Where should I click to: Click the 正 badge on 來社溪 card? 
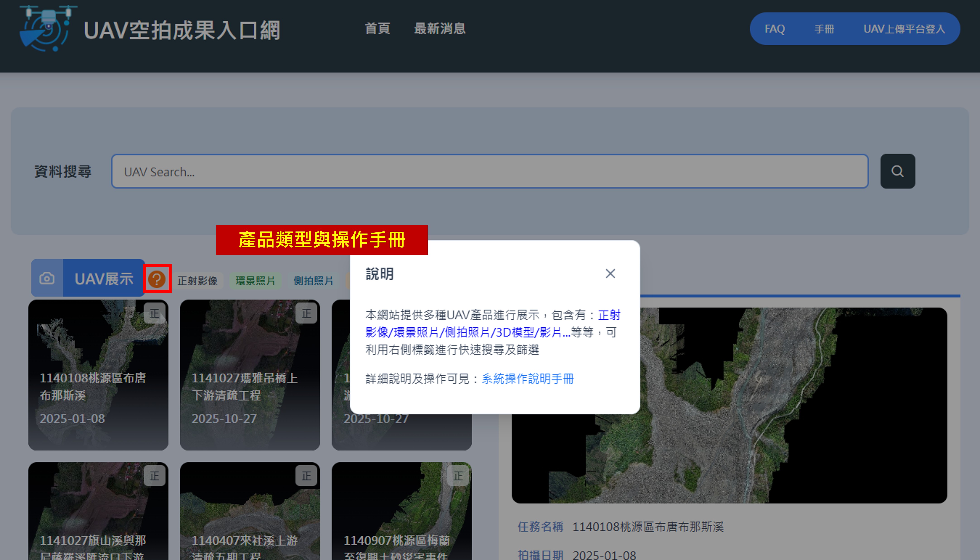click(x=306, y=476)
